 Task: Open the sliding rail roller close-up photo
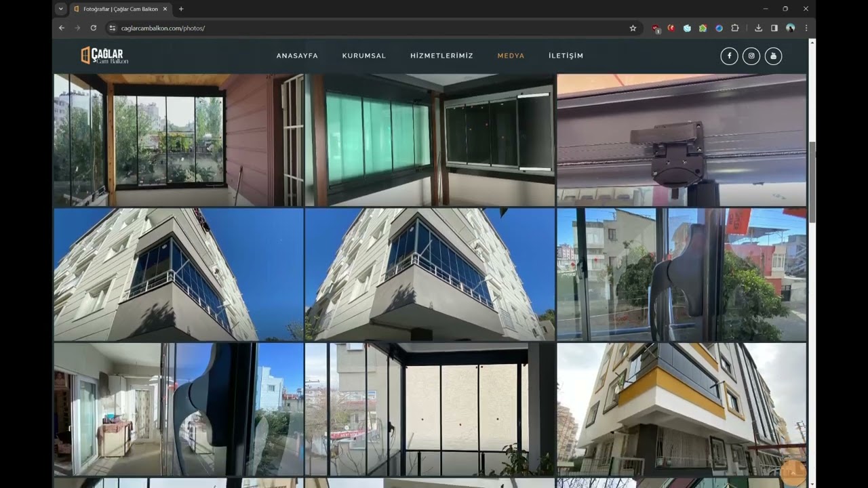click(682, 140)
